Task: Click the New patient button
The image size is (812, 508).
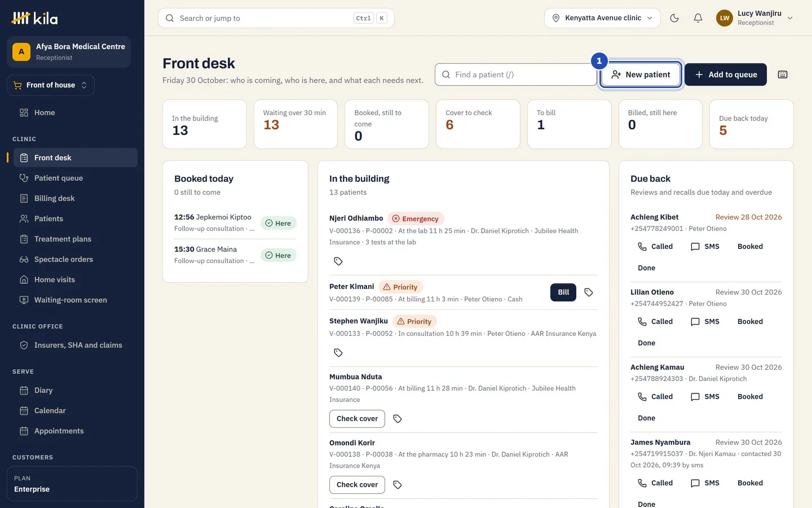Action: click(641, 75)
